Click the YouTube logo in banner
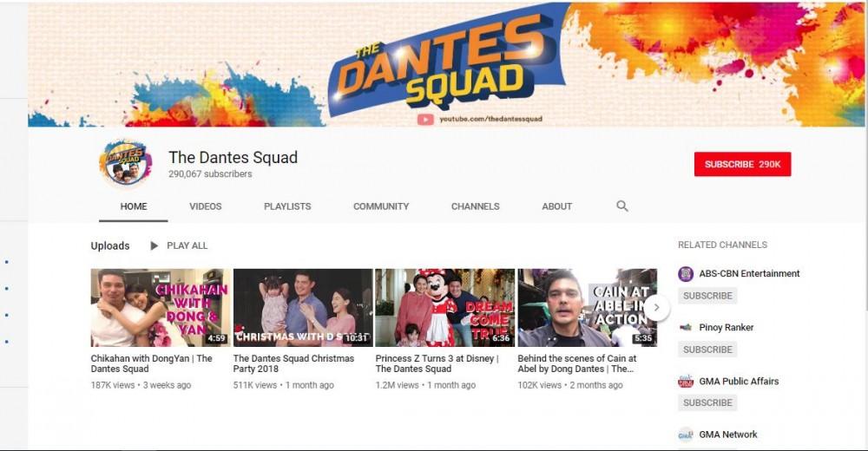The image size is (868, 451). (425, 119)
